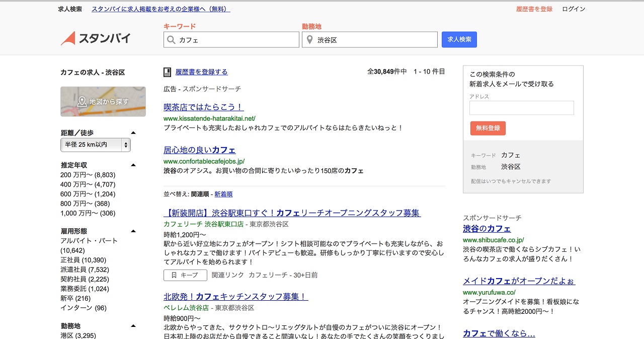Sort results by 新着順
The height and width of the screenshot is (339, 644).
coord(223,194)
